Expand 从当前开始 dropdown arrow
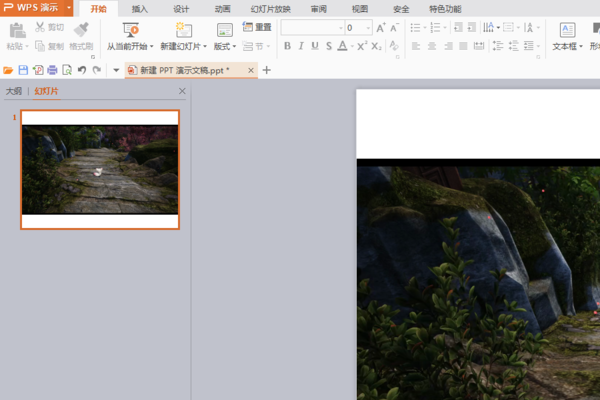The image size is (600, 400). coord(152,47)
